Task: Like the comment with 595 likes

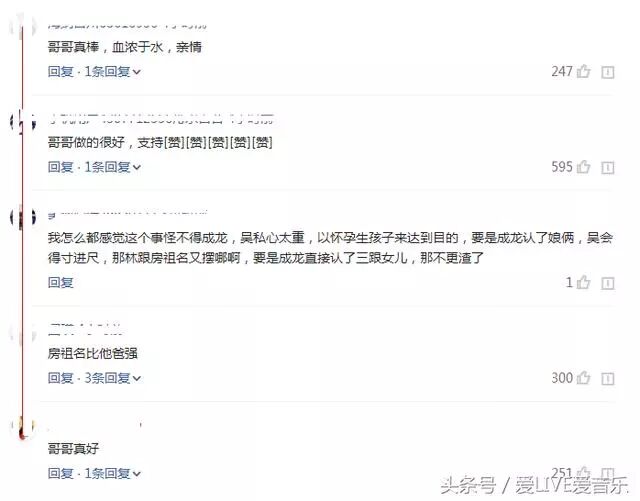Action: coord(583,167)
